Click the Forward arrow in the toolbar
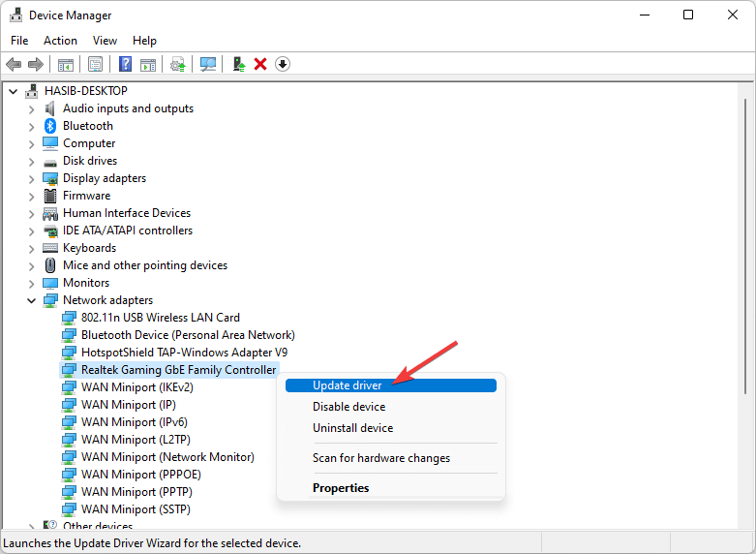Viewport: 756px width, 554px height. [36, 64]
